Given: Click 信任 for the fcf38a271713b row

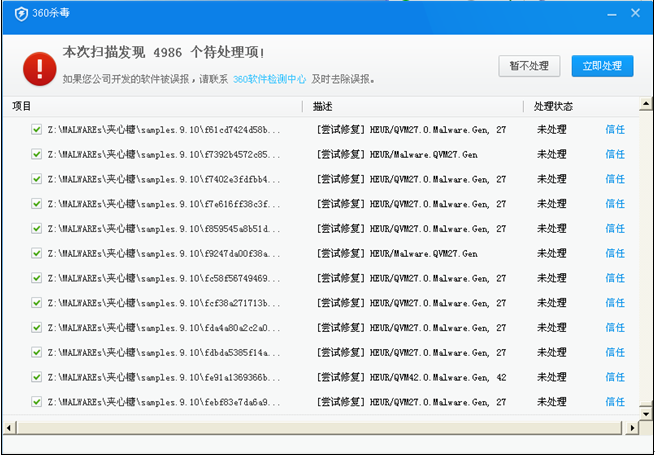Looking at the screenshot, I should (615, 302).
